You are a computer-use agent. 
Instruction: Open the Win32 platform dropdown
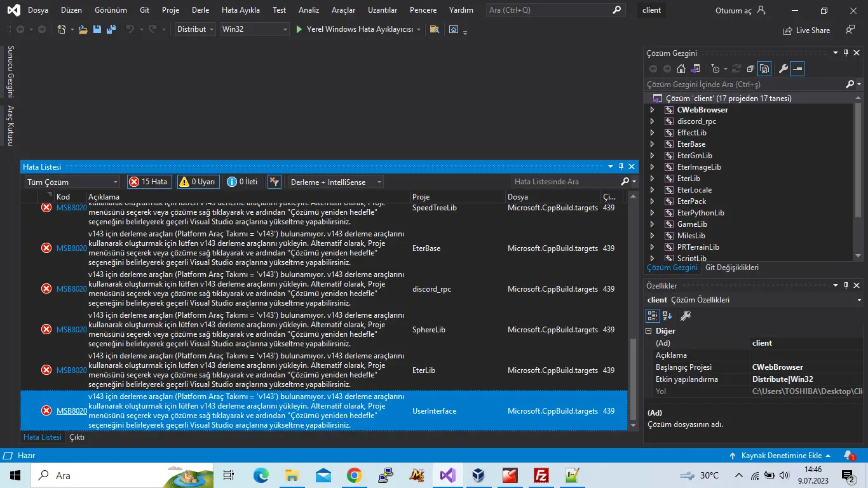[254, 29]
